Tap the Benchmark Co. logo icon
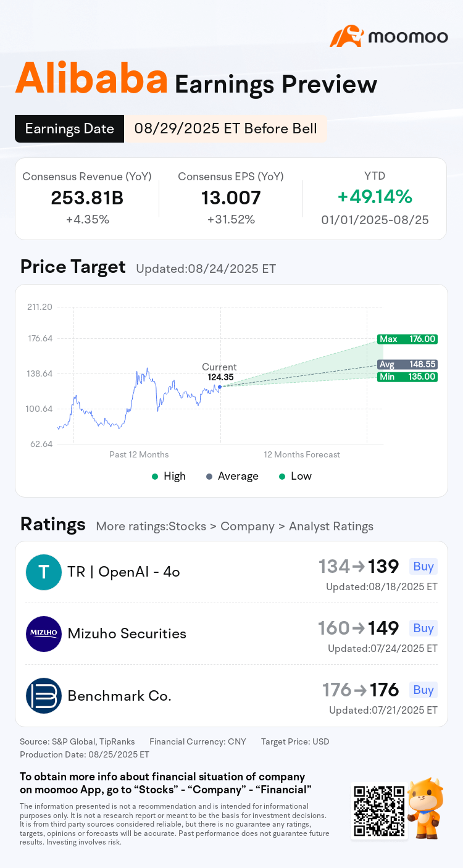Screen dimensions: 463x868 pos(44,696)
